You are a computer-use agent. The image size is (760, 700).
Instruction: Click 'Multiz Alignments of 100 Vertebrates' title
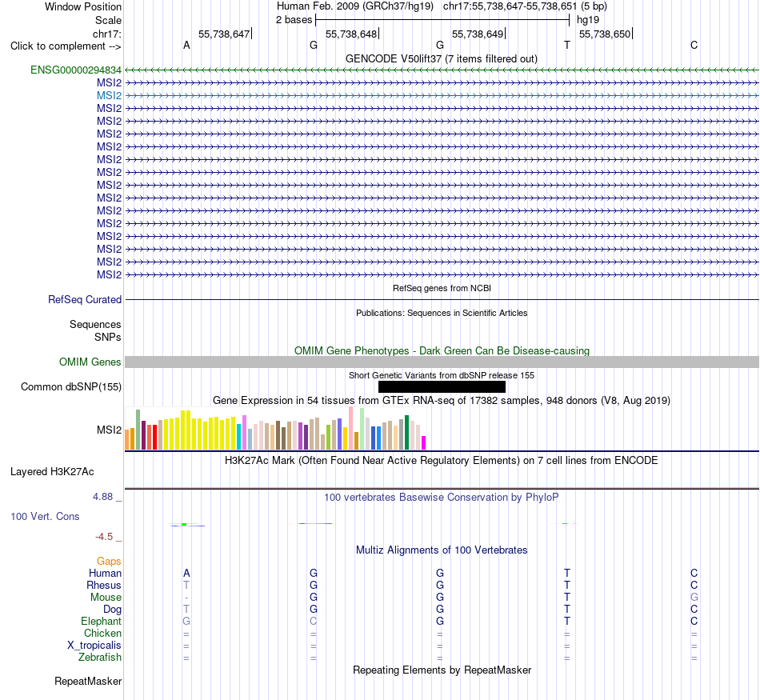pyautogui.click(x=442, y=550)
